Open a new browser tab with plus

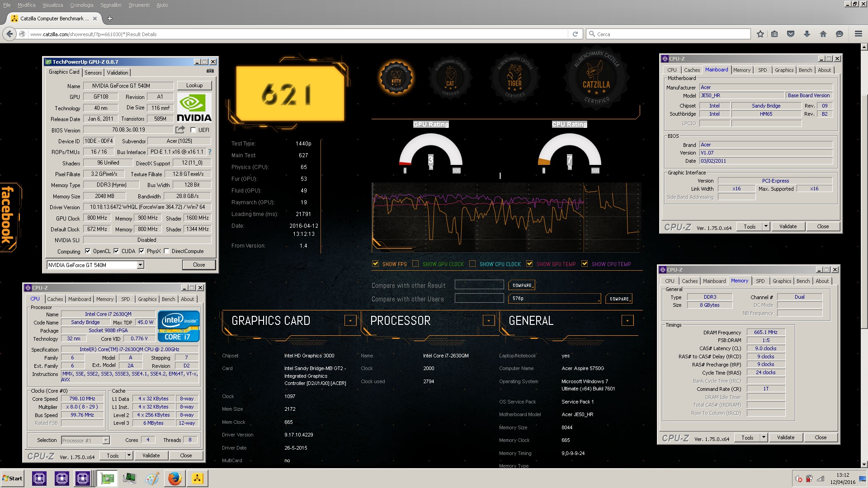(109, 19)
